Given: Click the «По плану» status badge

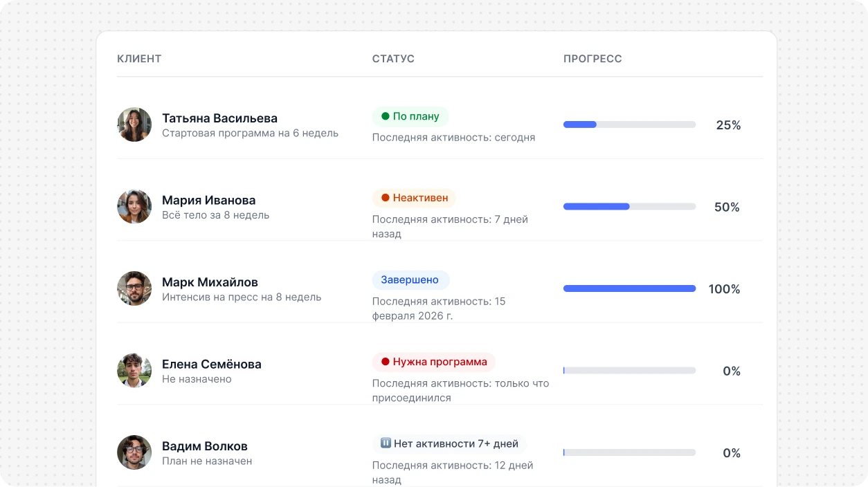Looking at the screenshot, I should coord(410,116).
